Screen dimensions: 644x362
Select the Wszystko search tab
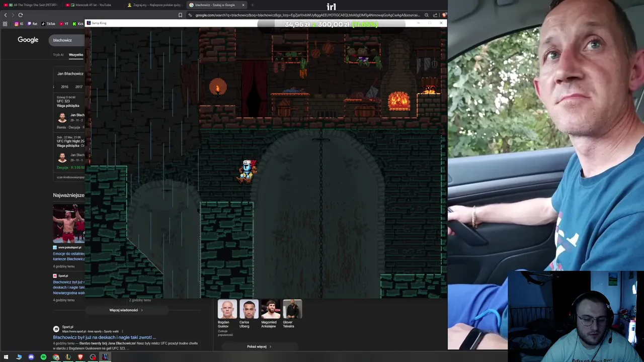click(76, 55)
